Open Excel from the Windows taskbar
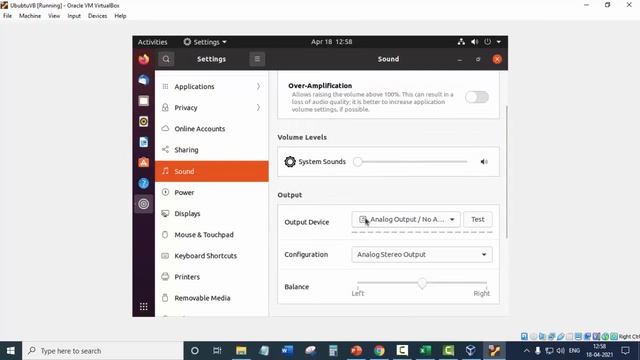 pos(425,351)
